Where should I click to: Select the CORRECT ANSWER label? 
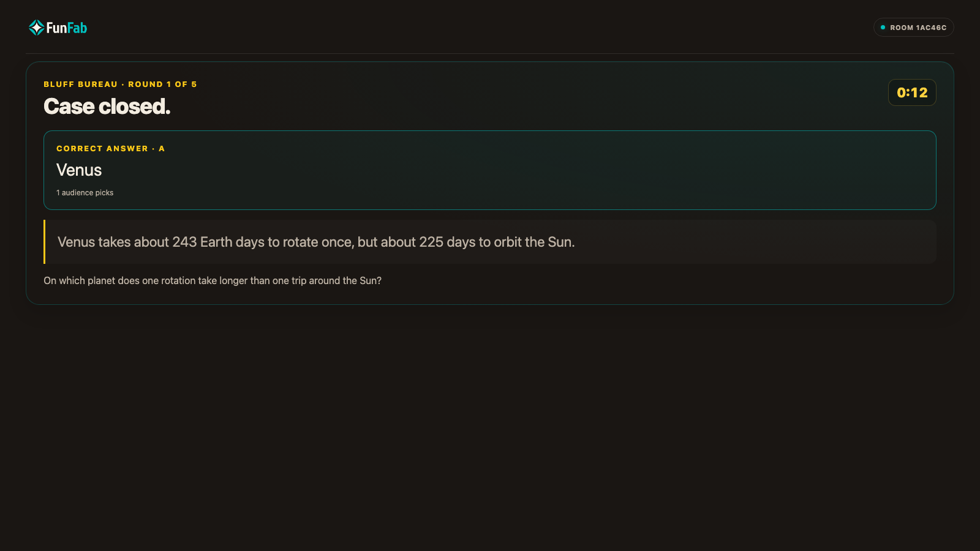[102, 149]
